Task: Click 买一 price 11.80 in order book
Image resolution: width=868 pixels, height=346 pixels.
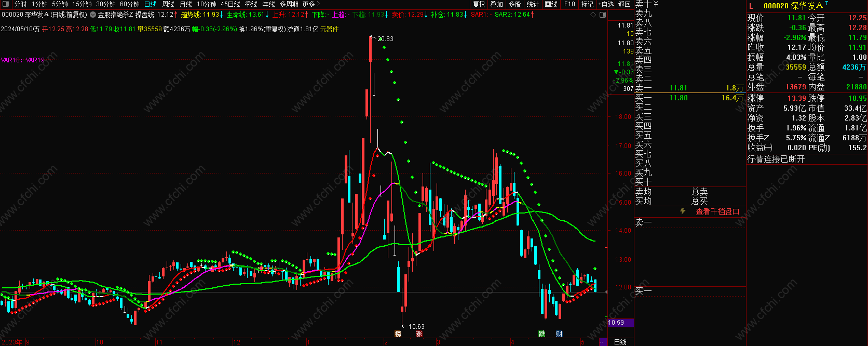Action: 678,98
